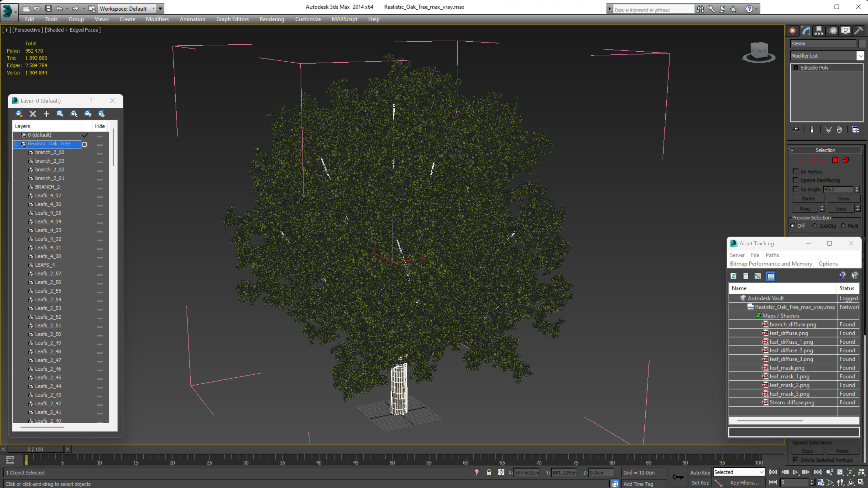The image size is (868, 488).
Task: Select Border sub-object level icon
Action: click(824, 160)
